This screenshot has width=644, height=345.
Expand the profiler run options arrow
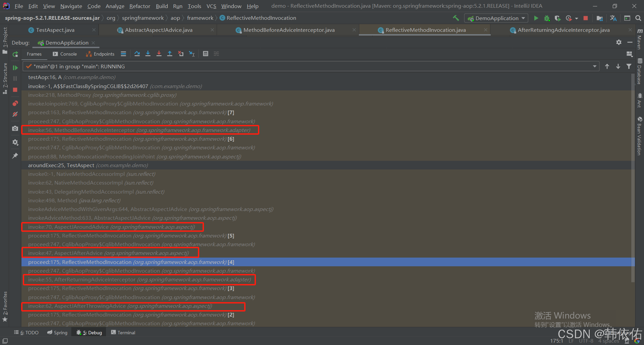tap(576, 18)
